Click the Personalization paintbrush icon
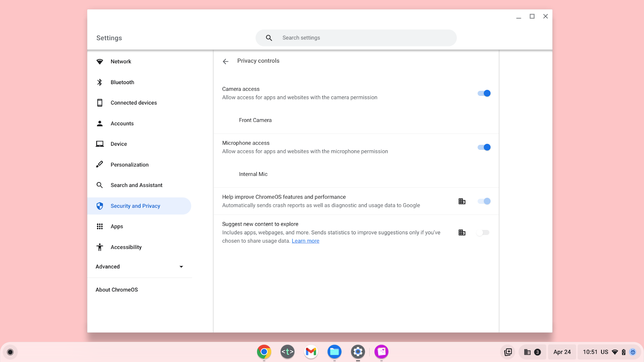Image resolution: width=644 pixels, height=362 pixels. click(x=100, y=164)
